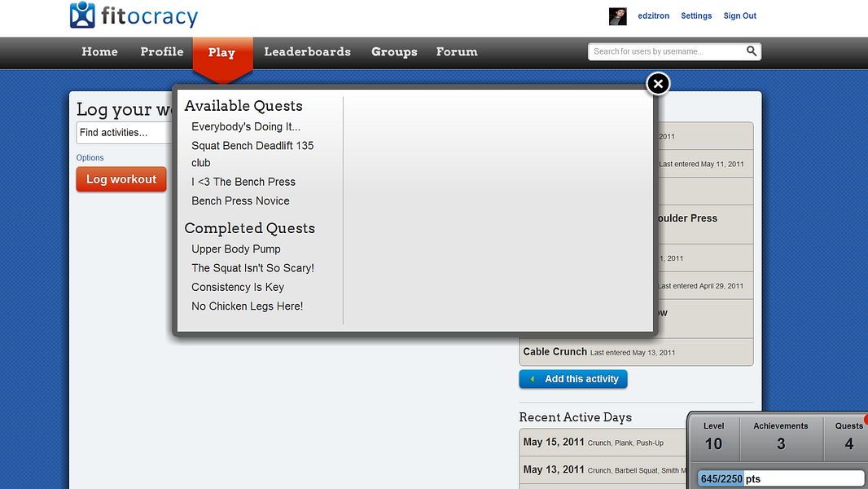Sign Out of the account
The image size is (868, 489).
pos(739,15)
